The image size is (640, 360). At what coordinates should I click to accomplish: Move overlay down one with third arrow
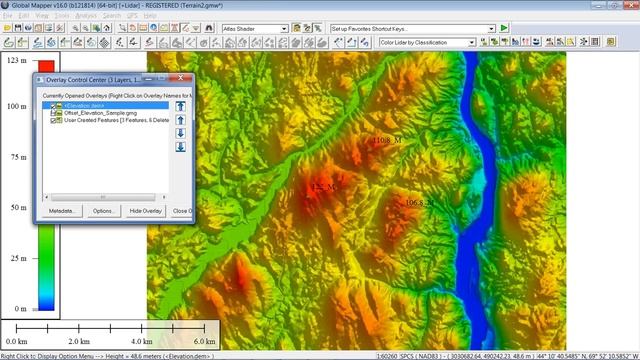(x=180, y=133)
